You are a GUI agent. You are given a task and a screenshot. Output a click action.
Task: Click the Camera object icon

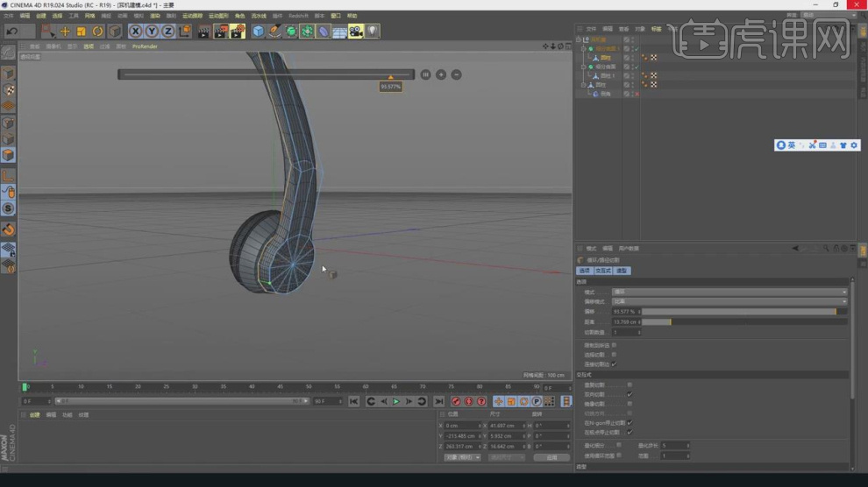[x=355, y=32]
